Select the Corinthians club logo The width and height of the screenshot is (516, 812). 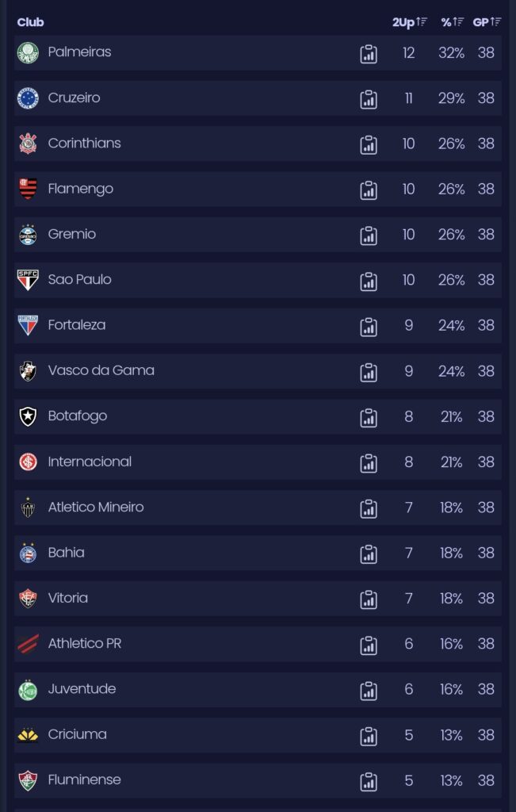point(29,144)
